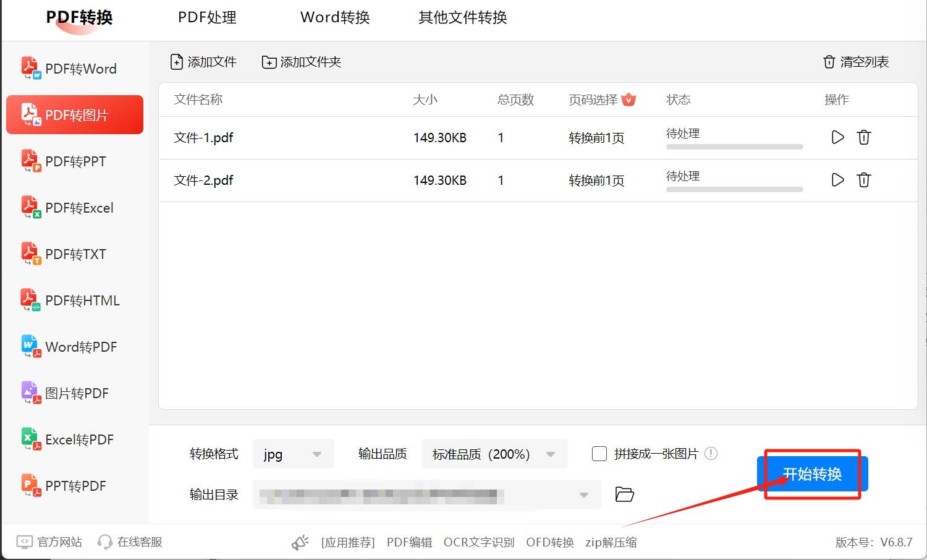
Task: Switch to the PDF转换 top tab
Action: (x=80, y=17)
